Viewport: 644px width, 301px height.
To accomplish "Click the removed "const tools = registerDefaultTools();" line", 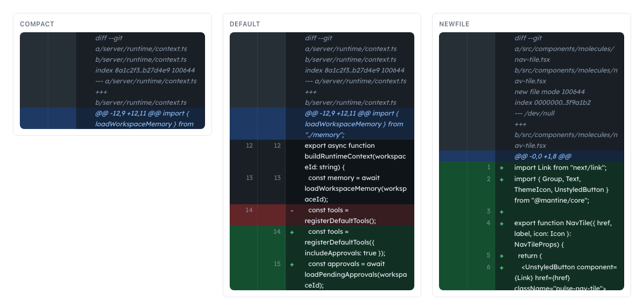I will click(x=322, y=215).
